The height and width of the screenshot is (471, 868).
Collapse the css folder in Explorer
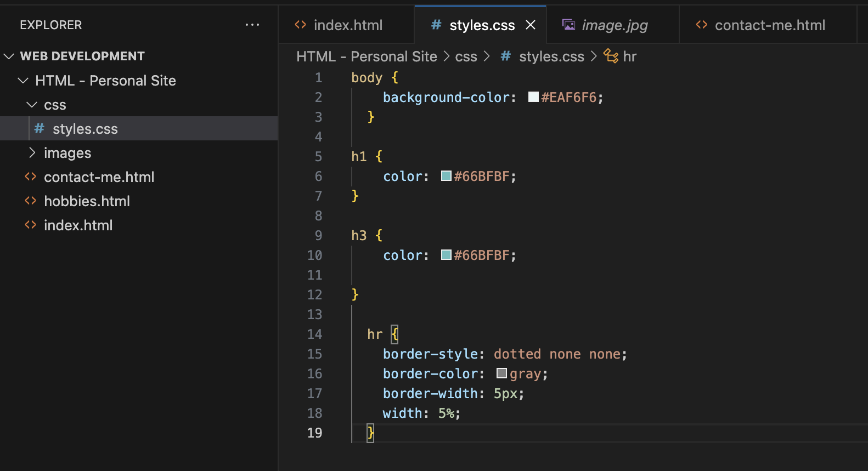tap(32, 104)
